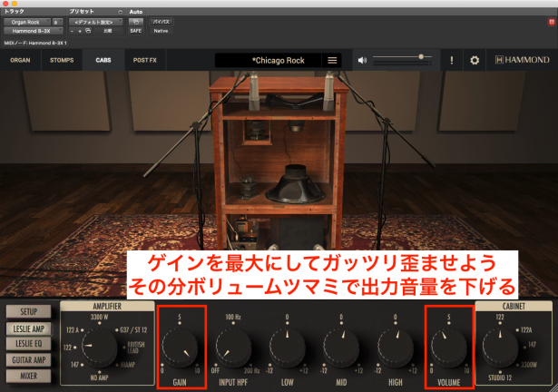Click the Hammond logo
The height and width of the screenshot is (392, 558).
point(522,61)
